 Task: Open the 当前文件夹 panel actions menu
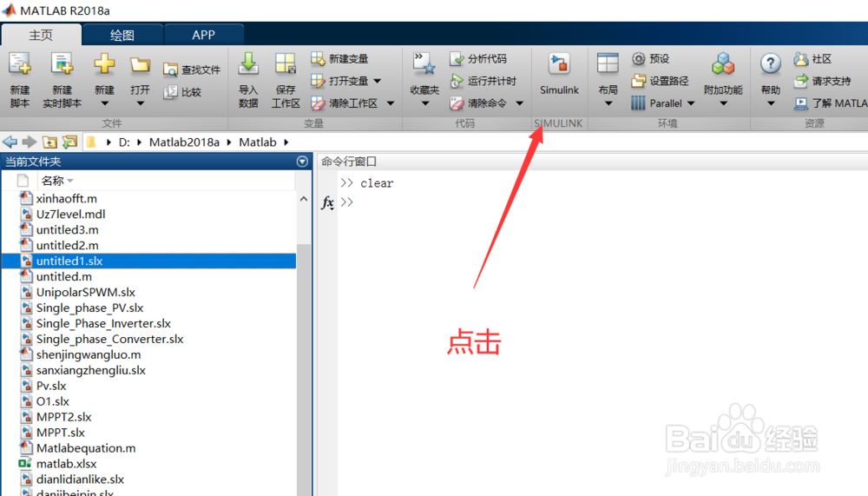coord(302,162)
